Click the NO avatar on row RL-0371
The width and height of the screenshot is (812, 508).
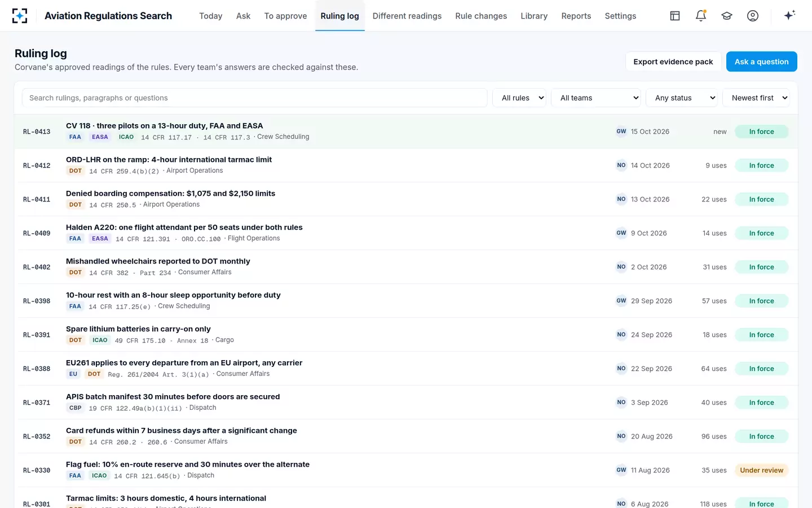tap(621, 402)
